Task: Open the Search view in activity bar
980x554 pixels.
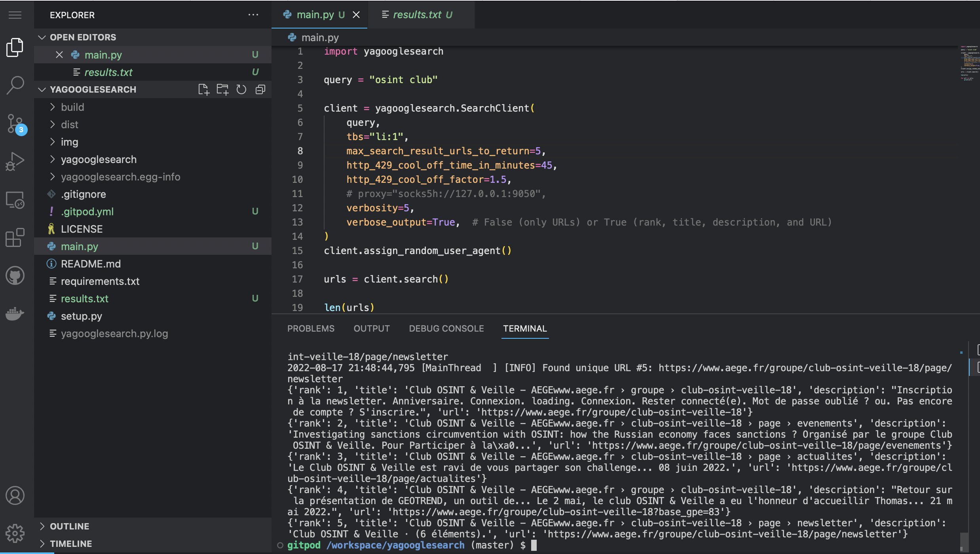Action: [15, 85]
